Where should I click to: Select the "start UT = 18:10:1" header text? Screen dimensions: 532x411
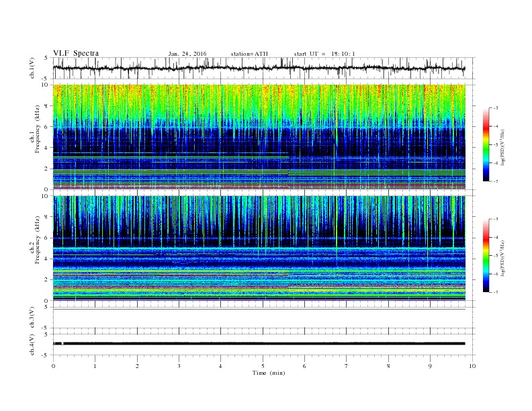[324, 54]
